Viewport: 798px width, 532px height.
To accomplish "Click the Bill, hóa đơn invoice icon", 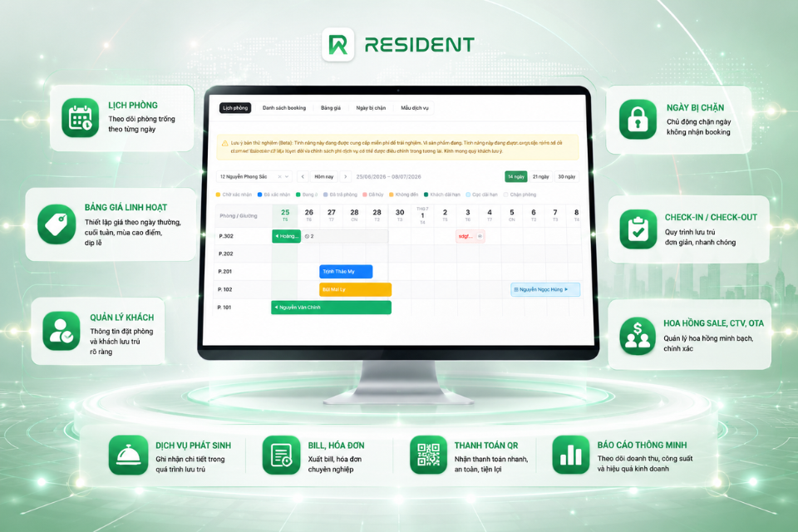I will pos(282,455).
